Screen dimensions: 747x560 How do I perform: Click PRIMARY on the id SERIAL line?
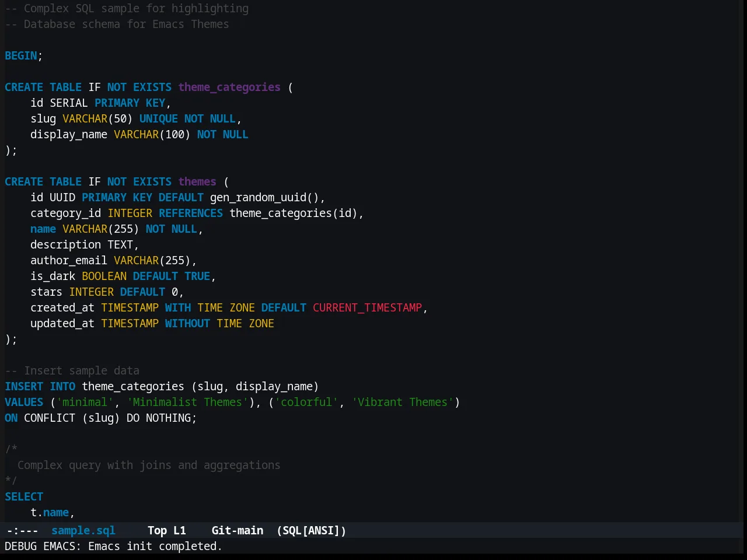(x=117, y=103)
